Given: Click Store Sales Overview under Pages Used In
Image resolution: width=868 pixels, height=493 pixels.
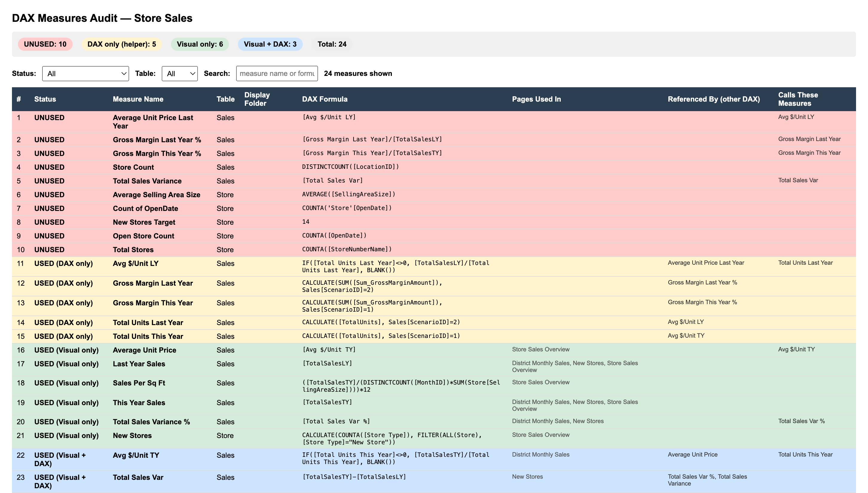Looking at the screenshot, I should (541, 349).
